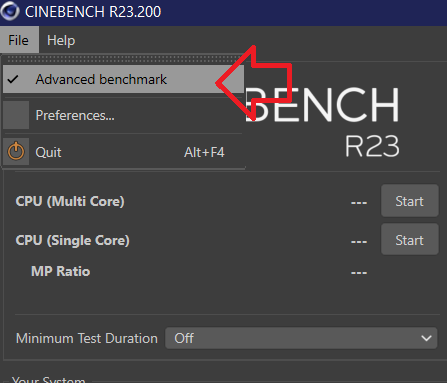Click the Alt+F4 shortcut text
This screenshot has height=383, width=447.
pyautogui.click(x=204, y=152)
